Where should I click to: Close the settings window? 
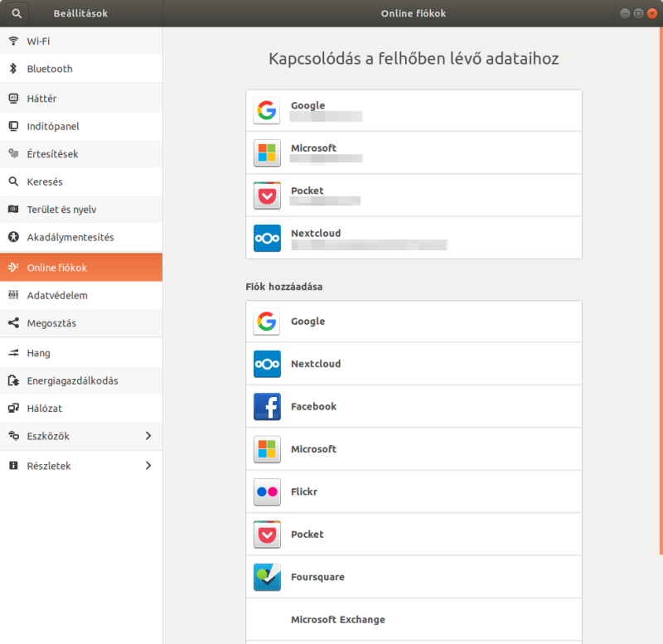tap(652, 13)
